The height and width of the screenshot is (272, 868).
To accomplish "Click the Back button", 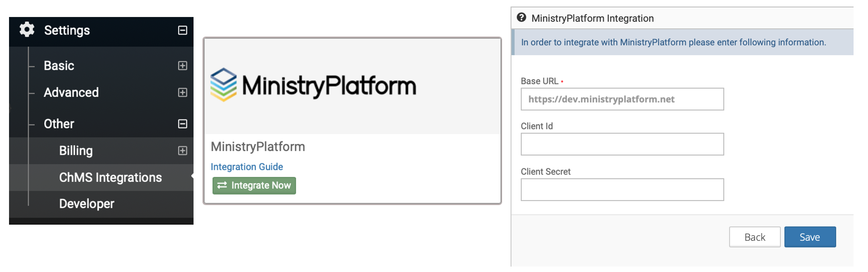I will tap(755, 237).
